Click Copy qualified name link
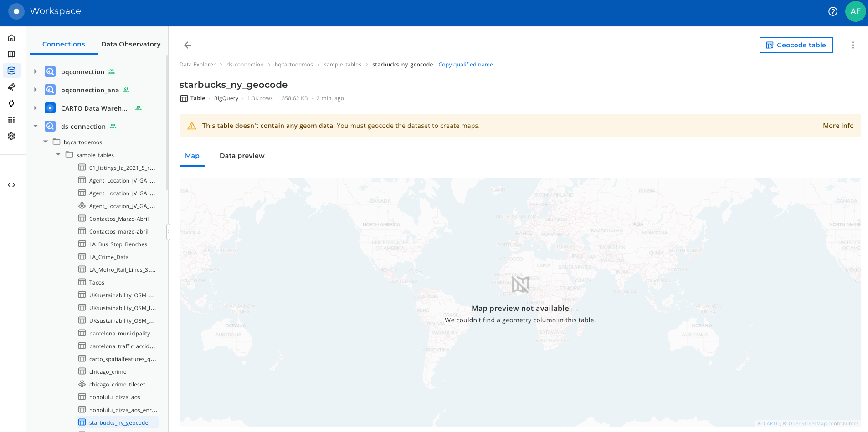The height and width of the screenshot is (432, 868). 466,65
